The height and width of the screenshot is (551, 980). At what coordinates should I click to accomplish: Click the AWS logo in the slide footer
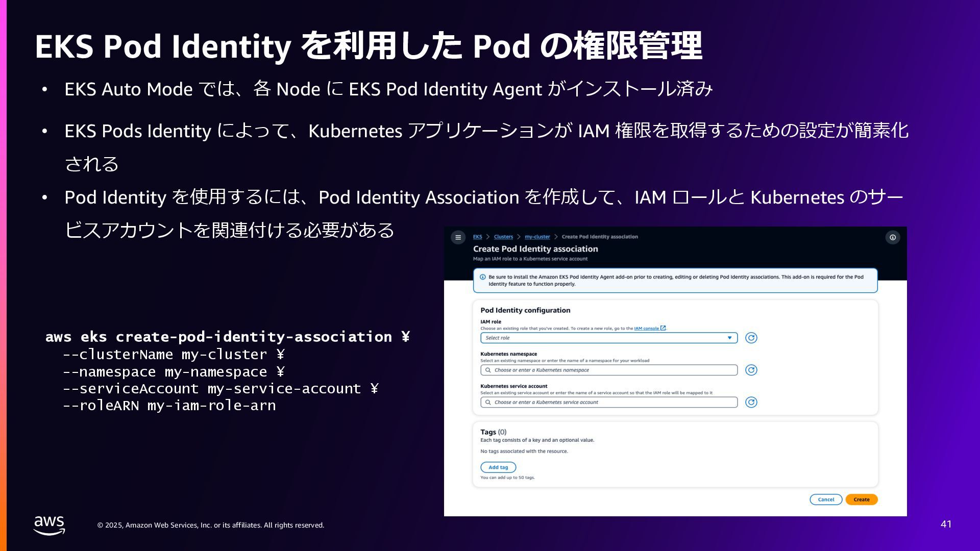[49, 525]
